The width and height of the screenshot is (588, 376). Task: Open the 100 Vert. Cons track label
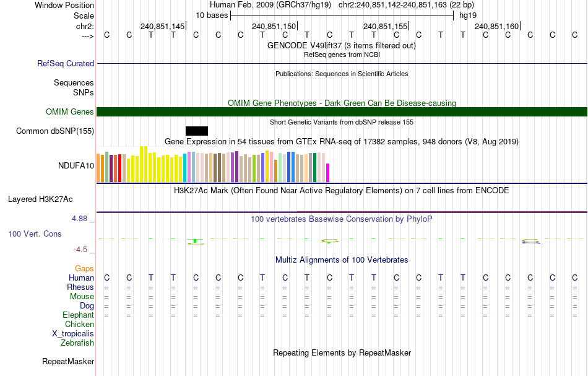(x=35, y=234)
